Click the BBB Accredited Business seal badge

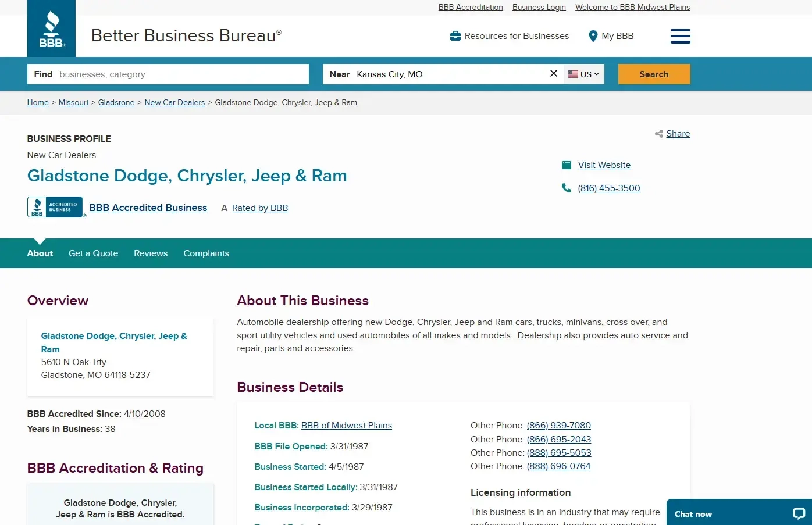pyautogui.click(x=55, y=207)
